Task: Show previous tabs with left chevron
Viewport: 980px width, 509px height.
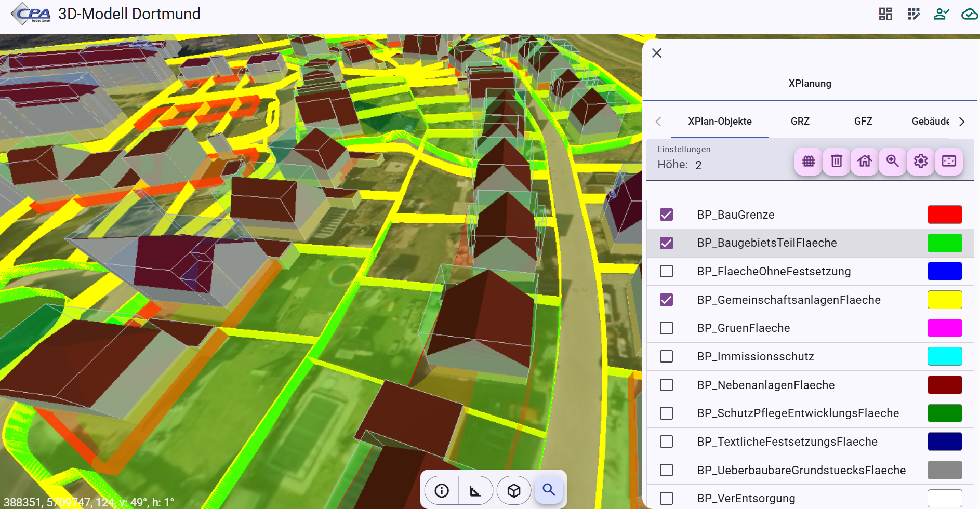Action: point(658,122)
